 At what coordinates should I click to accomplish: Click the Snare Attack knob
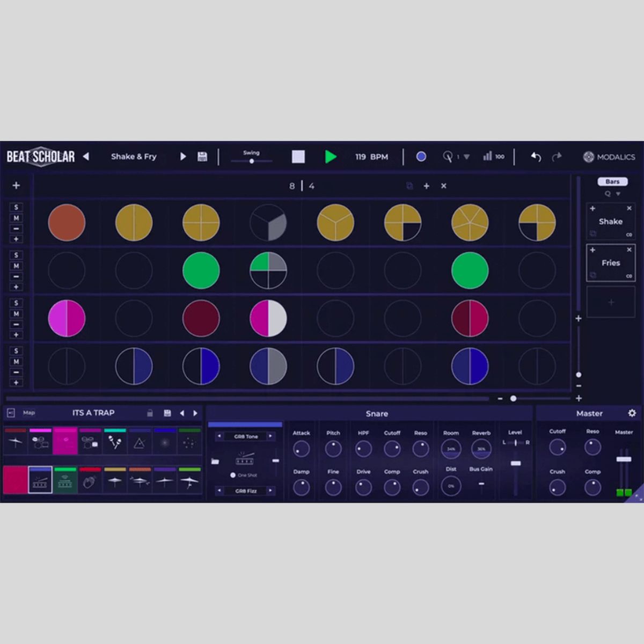301,449
